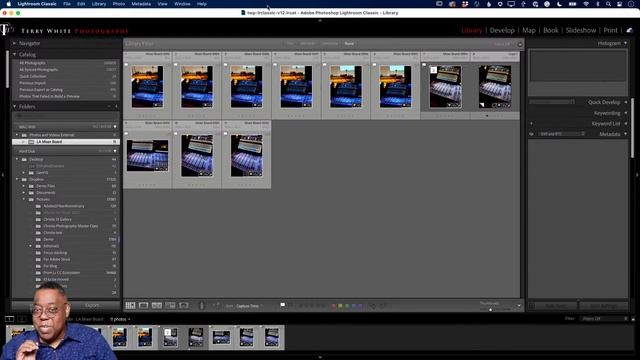
Task: Click the plus icon in Folders panel header
Action: (116, 107)
